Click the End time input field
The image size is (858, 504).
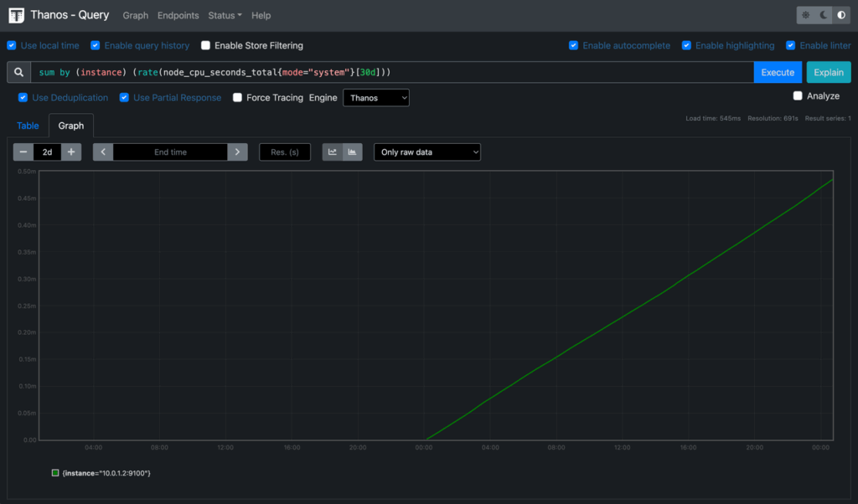170,152
